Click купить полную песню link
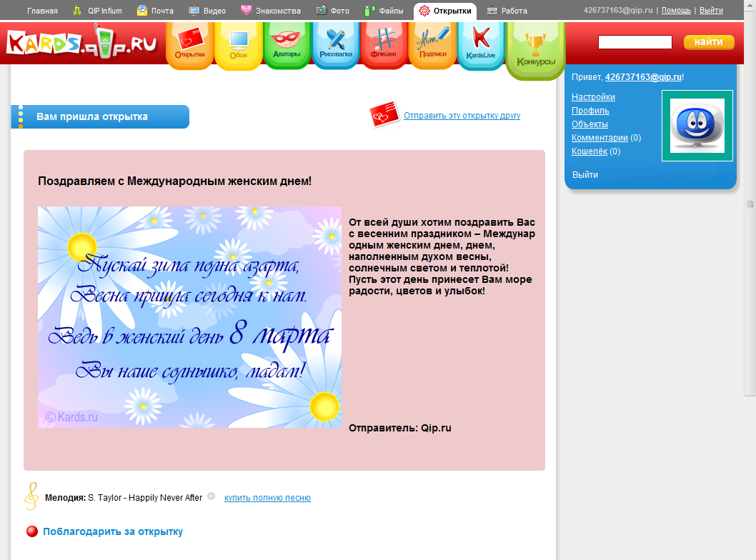Screen dimensions: 756x560 pyautogui.click(x=267, y=497)
